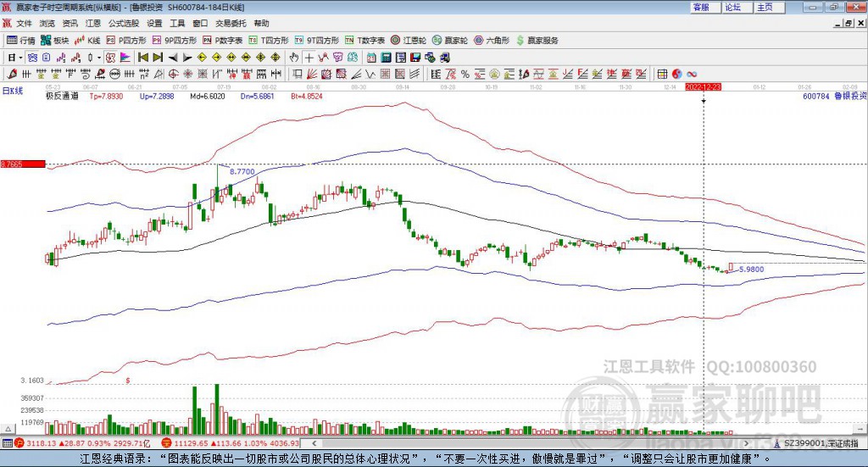The width and height of the screenshot is (868, 467).
Task: Open P四方形 tool
Action: [x=126, y=41]
